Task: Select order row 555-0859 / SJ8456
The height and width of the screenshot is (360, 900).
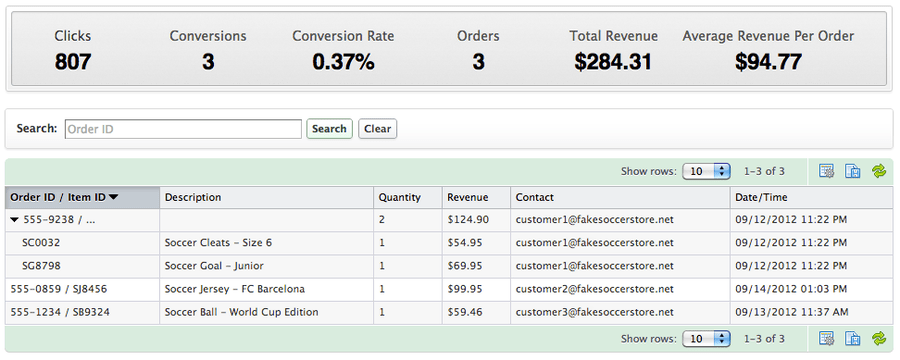Action: tap(449, 289)
